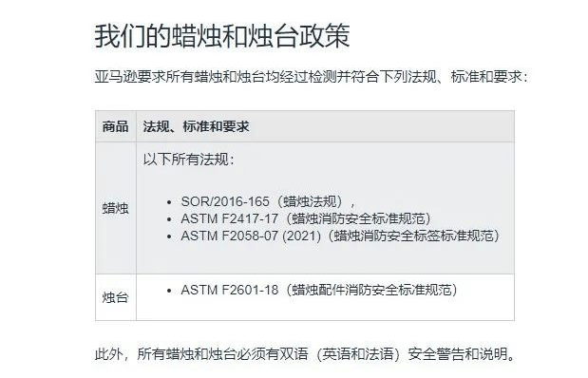Click the ASTM F2417-17 list item
This screenshot has height=378, width=588.
306,218
